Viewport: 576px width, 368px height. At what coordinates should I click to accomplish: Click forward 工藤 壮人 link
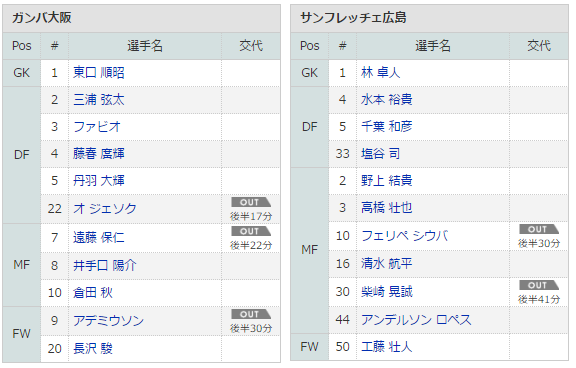click(x=386, y=347)
